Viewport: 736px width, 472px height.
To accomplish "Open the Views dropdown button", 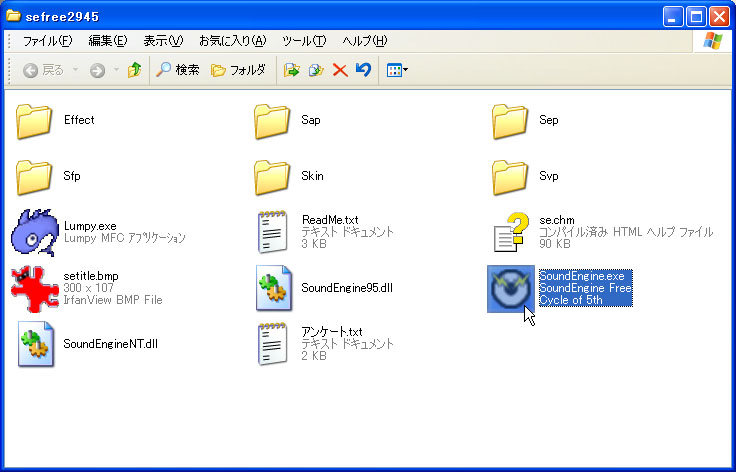I will tap(397, 70).
